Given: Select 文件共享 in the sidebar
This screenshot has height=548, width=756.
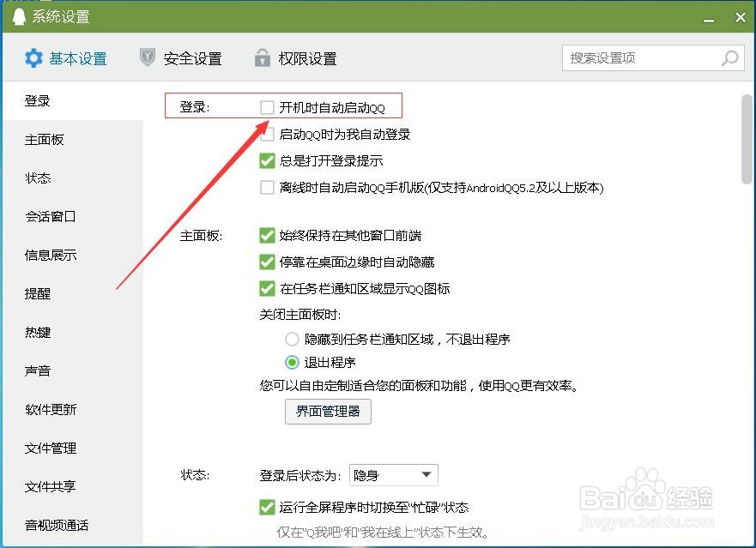Looking at the screenshot, I should pos(73,486).
